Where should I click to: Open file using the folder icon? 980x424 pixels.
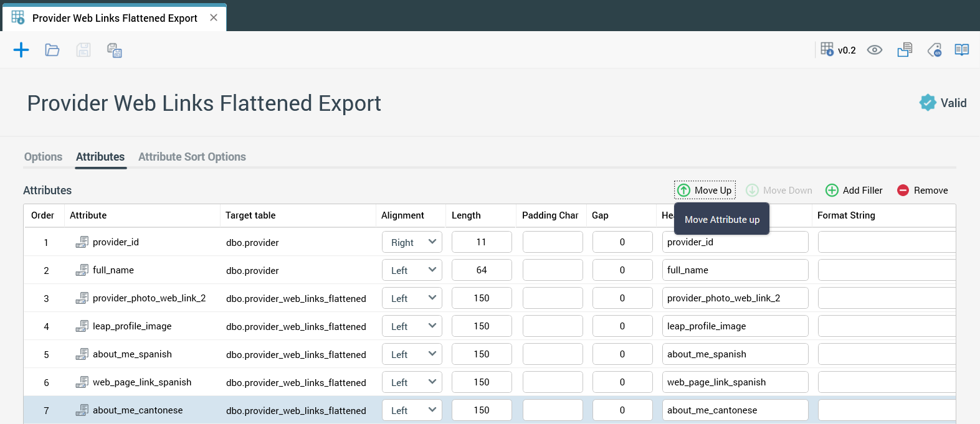coord(52,50)
